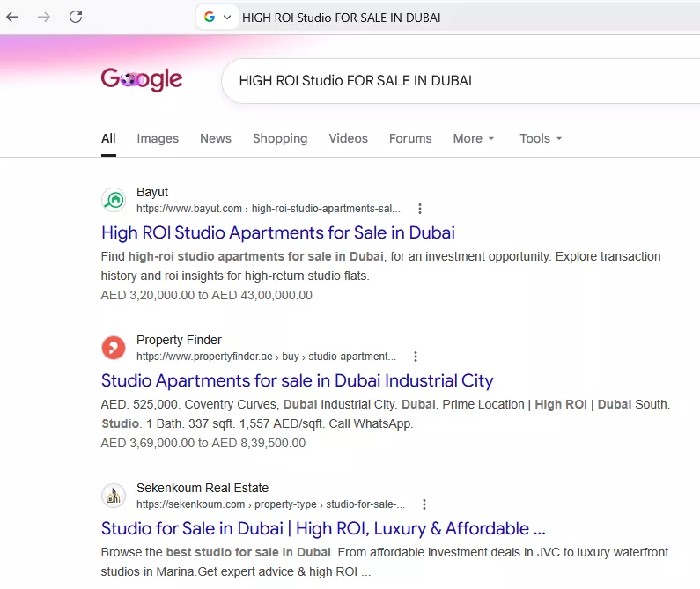This screenshot has height=589, width=700.
Task: Click the browser forward arrow
Action: pyautogui.click(x=44, y=17)
